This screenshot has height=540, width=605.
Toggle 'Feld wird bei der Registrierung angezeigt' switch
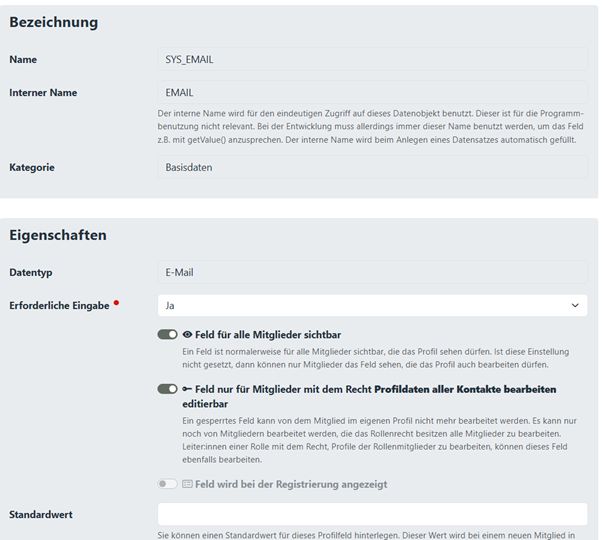167,484
